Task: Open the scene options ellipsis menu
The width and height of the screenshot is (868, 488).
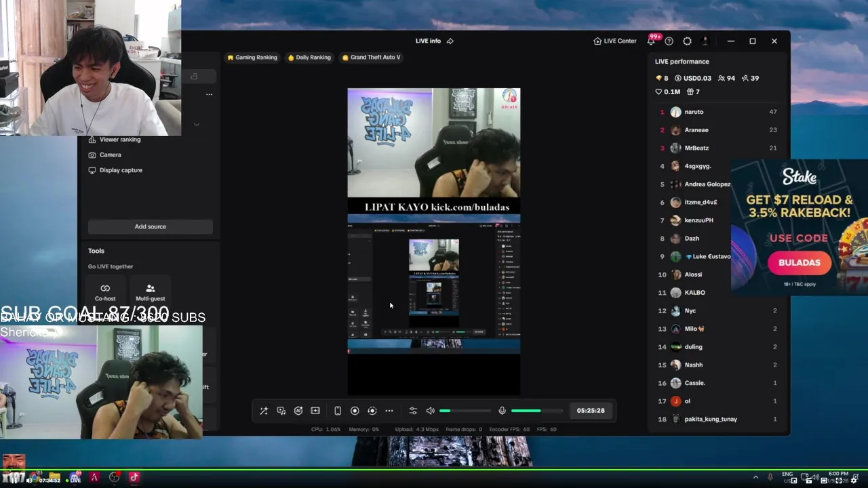Action: click(209, 94)
